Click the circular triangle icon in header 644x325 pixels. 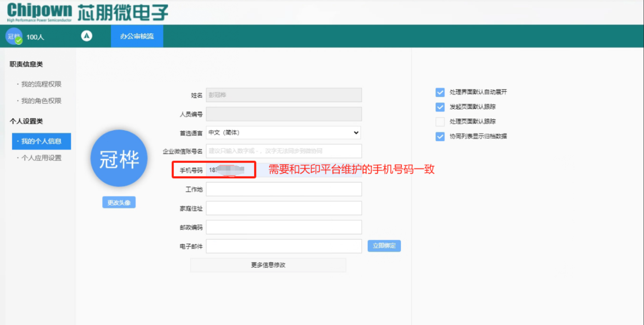click(x=87, y=36)
